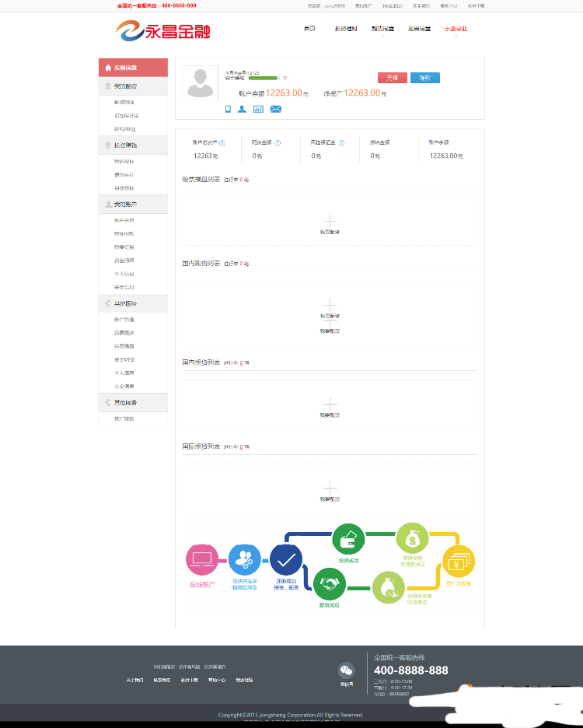Screen dimensions: 583x728
Task: Click the yellow yen cards 推广总收益 icon
Action: tap(459, 562)
